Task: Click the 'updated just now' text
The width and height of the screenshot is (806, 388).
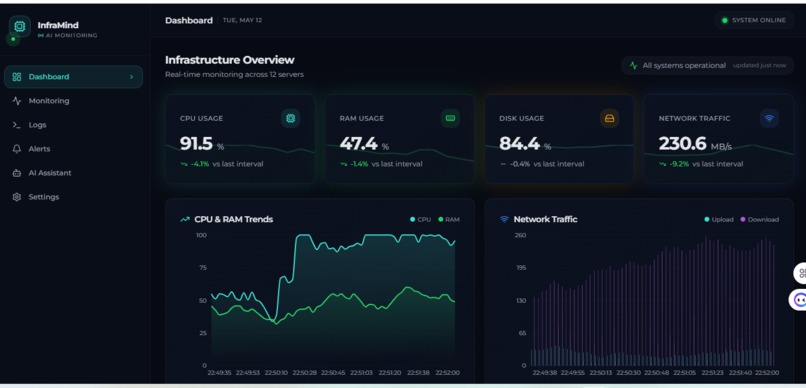Action: click(x=759, y=66)
